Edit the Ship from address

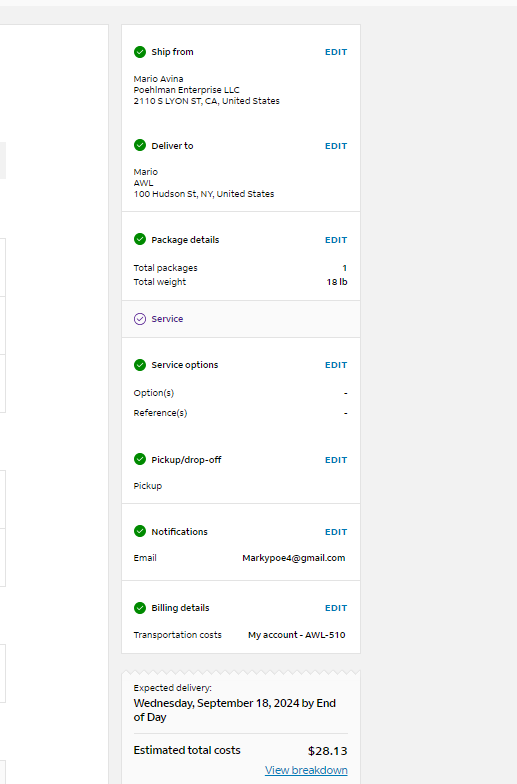click(x=336, y=52)
